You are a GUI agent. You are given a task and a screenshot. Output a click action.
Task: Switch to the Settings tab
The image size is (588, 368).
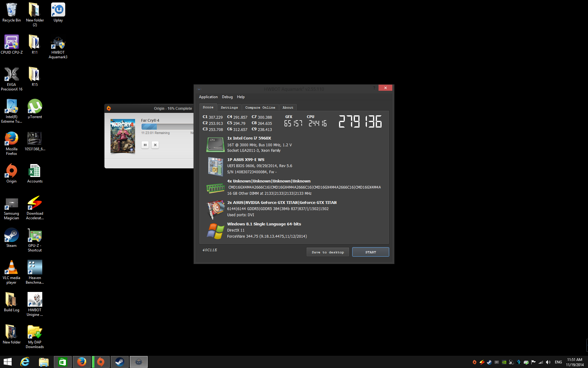click(229, 107)
